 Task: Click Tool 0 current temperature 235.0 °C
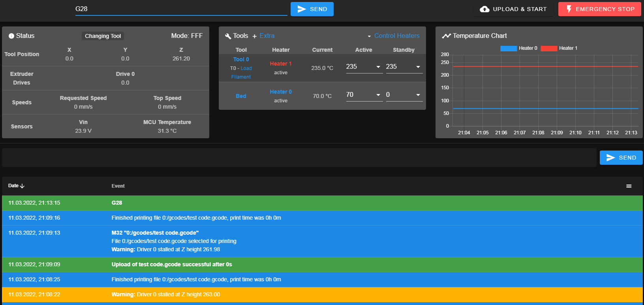tap(322, 68)
